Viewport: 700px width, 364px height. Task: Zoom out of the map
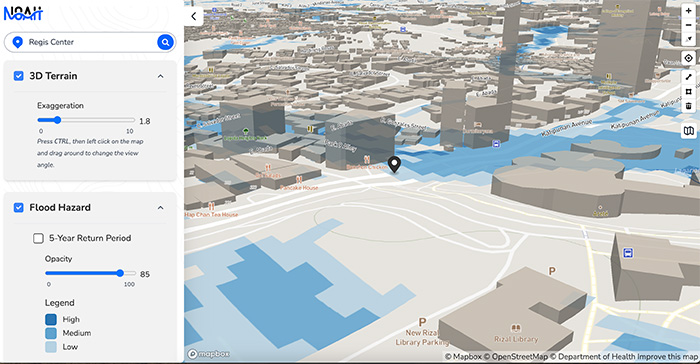tap(688, 25)
